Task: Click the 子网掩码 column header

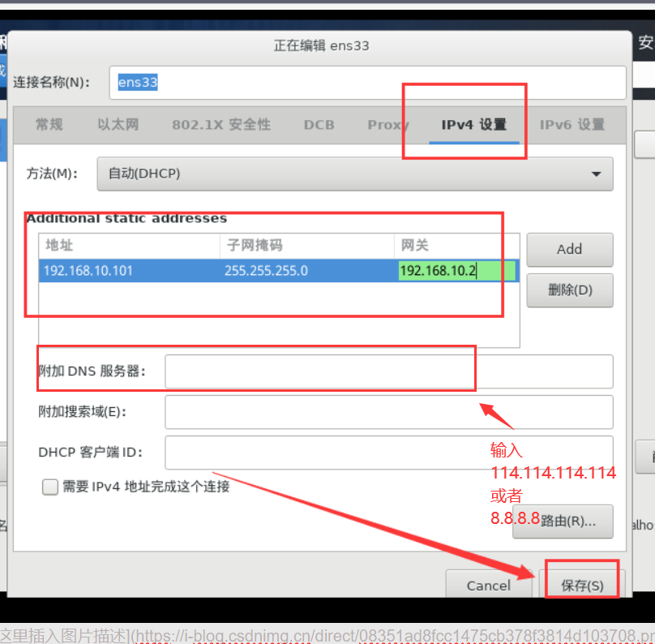Action: (307, 246)
